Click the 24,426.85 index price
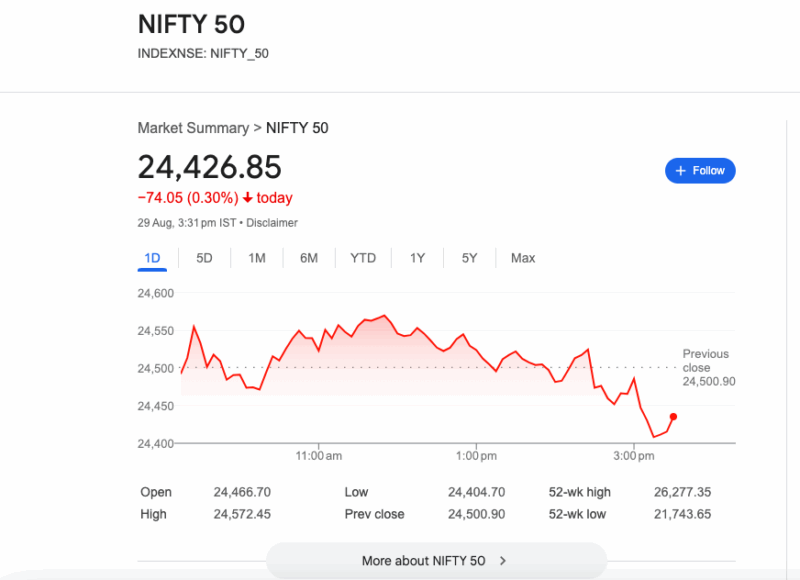This screenshot has height=580, width=800. [210, 167]
